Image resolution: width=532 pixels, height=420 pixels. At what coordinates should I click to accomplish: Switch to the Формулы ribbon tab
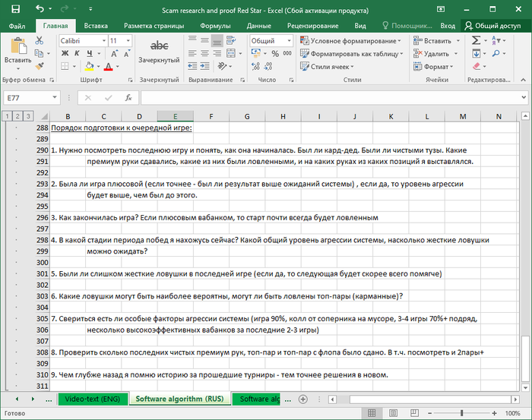click(x=215, y=26)
